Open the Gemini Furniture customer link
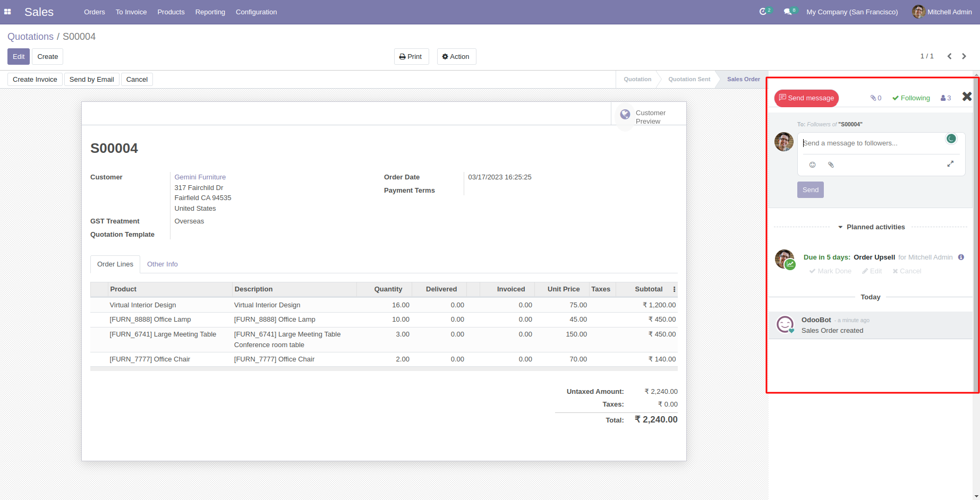 point(200,177)
